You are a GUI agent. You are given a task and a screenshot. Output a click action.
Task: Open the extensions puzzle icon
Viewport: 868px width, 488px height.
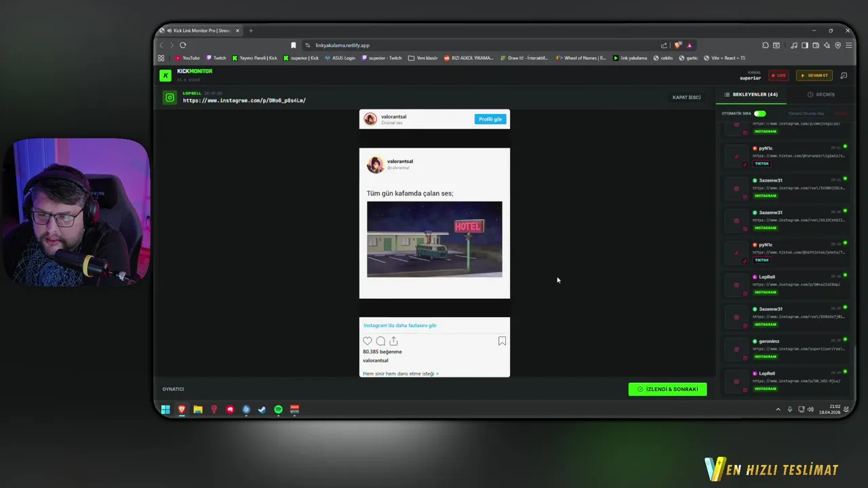pyautogui.click(x=766, y=45)
